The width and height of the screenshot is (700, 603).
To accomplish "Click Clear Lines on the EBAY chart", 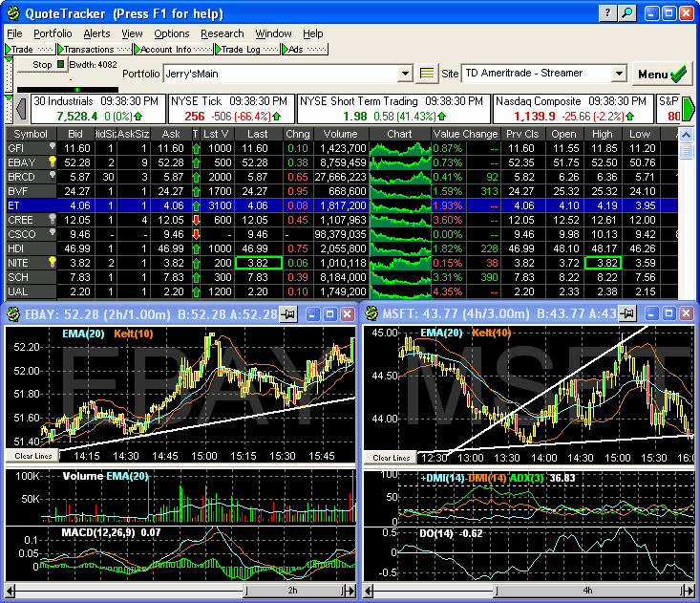I will 31,456.
